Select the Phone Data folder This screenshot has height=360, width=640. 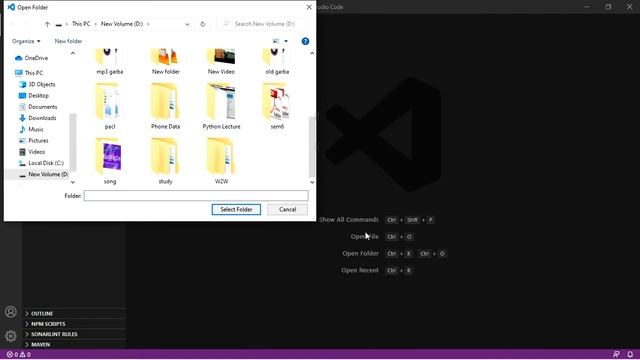pyautogui.click(x=165, y=106)
